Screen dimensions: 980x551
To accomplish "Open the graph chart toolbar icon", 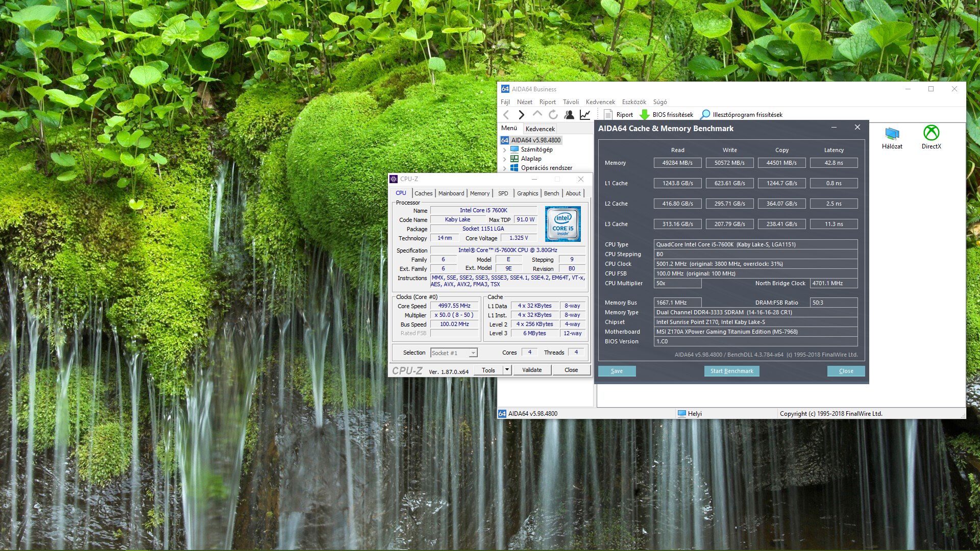I will [x=585, y=115].
